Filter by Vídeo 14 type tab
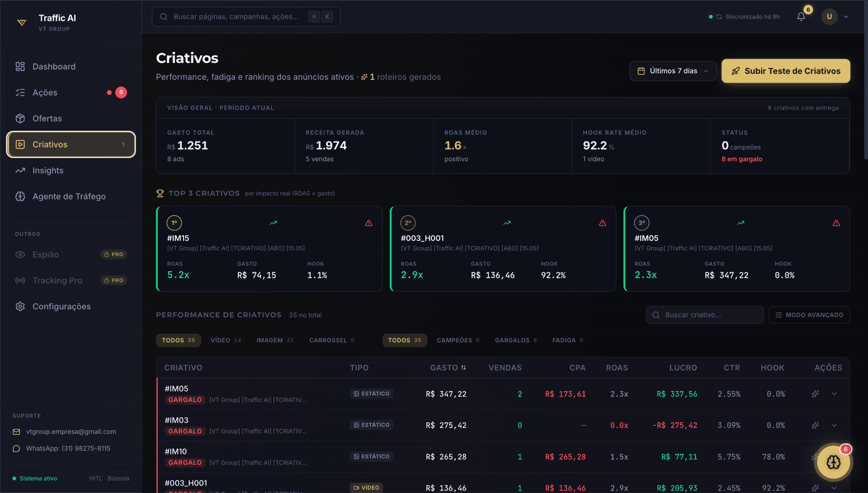The width and height of the screenshot is (868, 493). [x=226, y=340]
